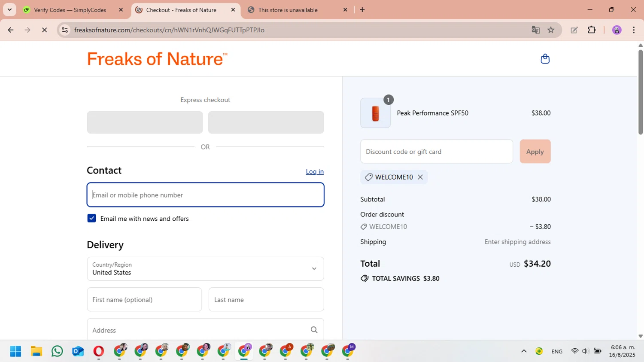The height and width of the screenshot is (362, 644).
Task: Open WhatsApp from the taskbar
Action: point(57,351)
